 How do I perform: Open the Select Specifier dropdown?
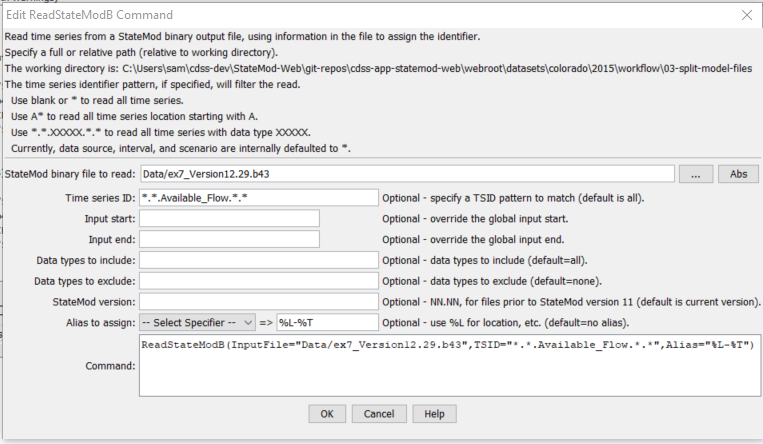(x=198, y=322)
